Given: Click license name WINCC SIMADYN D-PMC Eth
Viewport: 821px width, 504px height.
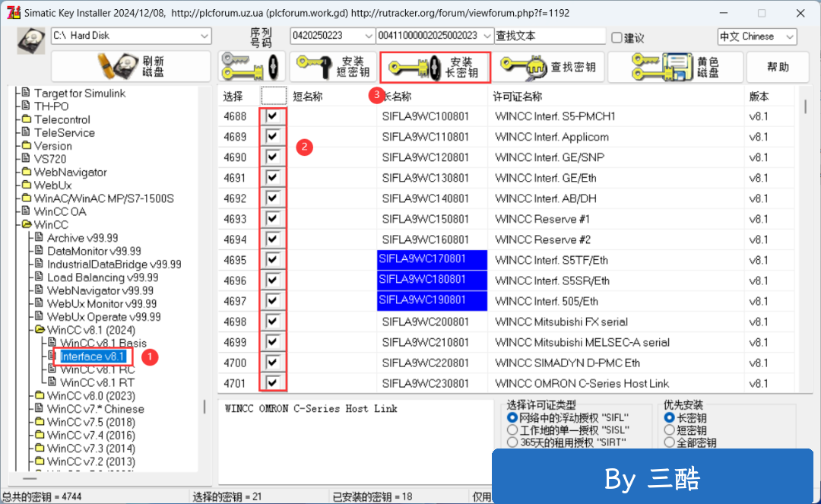Looking at the screenshot, I should [568, 363].
